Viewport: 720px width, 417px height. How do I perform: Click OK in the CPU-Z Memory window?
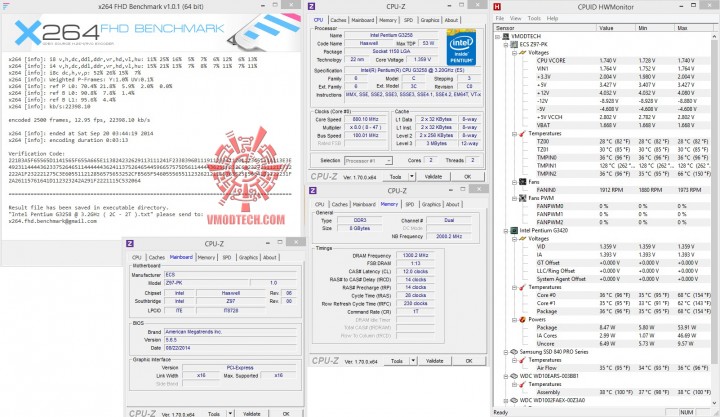click(x=469, y=361)
